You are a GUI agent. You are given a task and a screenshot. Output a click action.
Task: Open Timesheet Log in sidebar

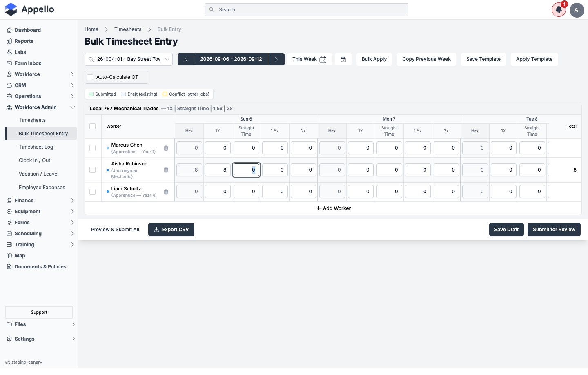click(36, 147)
